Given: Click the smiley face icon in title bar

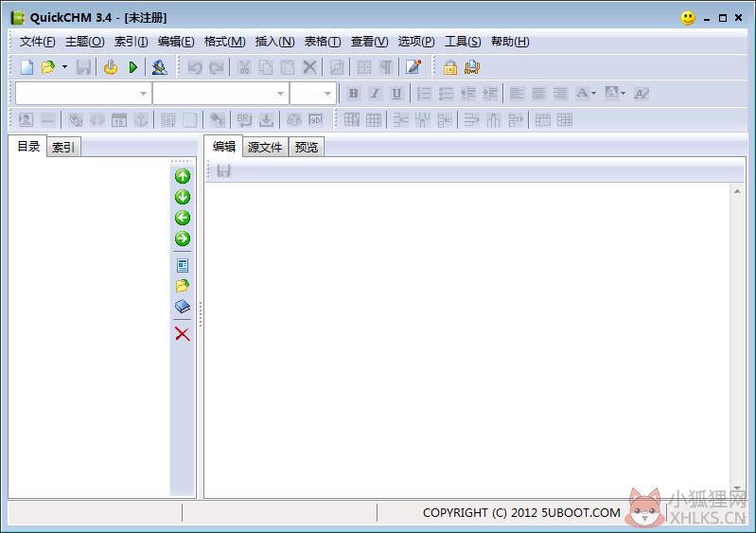Looking at the screenshot, I should (688, 18).
